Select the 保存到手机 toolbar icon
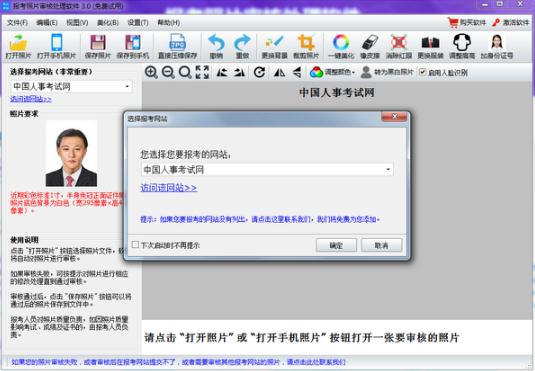Viewport: 535px width, 371px height. coord(133,42)
